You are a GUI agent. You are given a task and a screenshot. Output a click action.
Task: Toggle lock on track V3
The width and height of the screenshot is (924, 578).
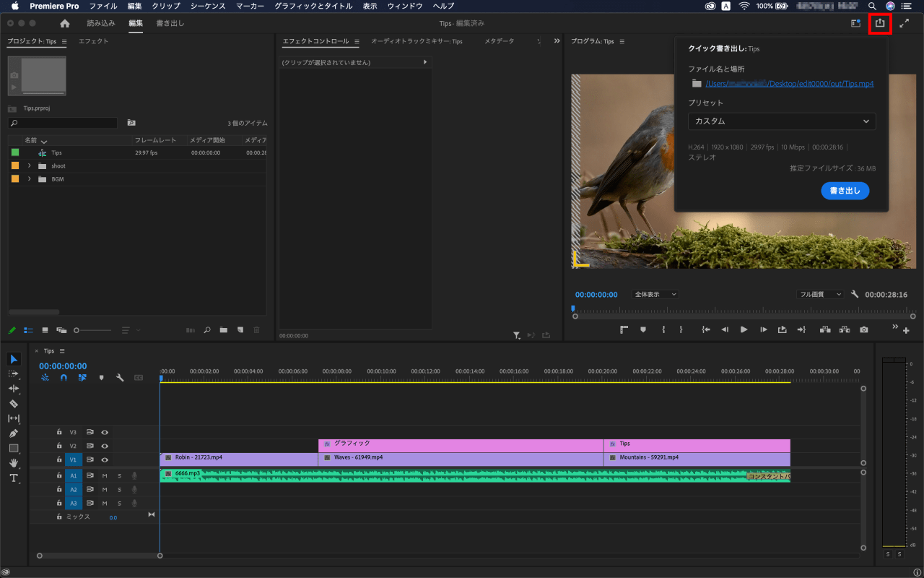coord(59,432)
